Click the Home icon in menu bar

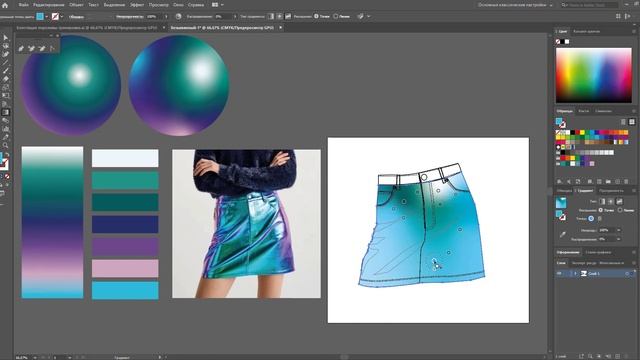coord(5,5)
